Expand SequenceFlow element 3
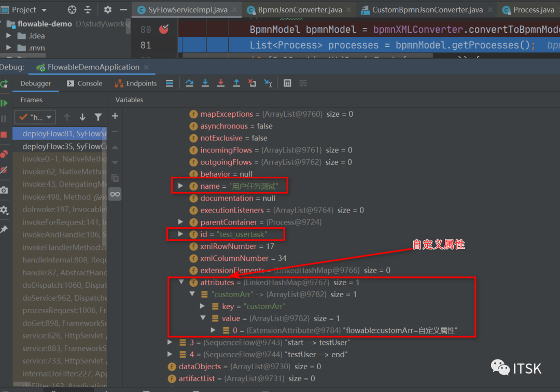Screen dimensions: 560x392 tap(170, 342)
